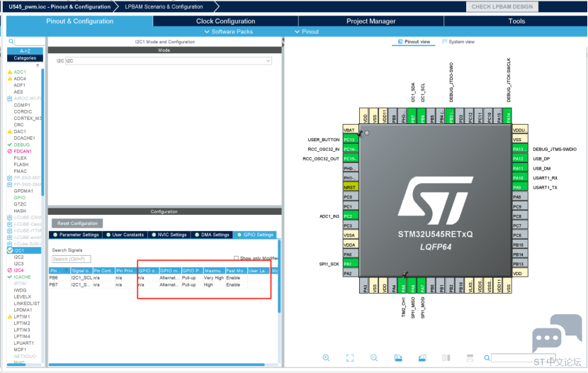Click the checkmark icon beside ICACHE
The height and width of the screenshot is (373, 588).
(10, 277)
